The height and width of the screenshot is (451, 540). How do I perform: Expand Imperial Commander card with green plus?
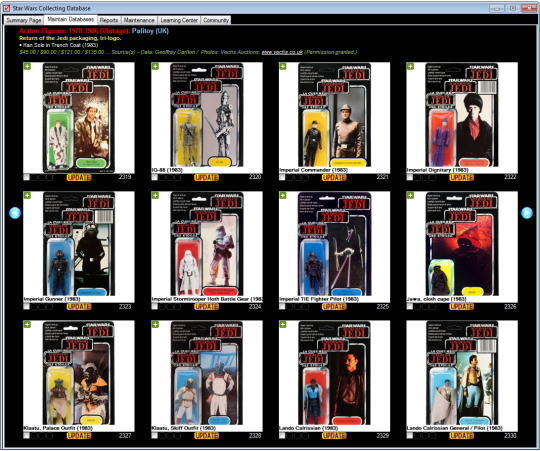283,66
